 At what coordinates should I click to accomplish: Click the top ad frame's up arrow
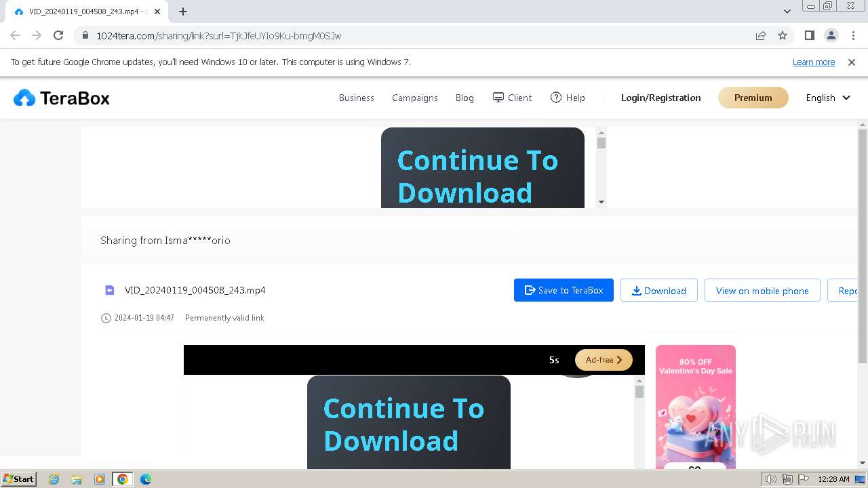tap(601, 133)
